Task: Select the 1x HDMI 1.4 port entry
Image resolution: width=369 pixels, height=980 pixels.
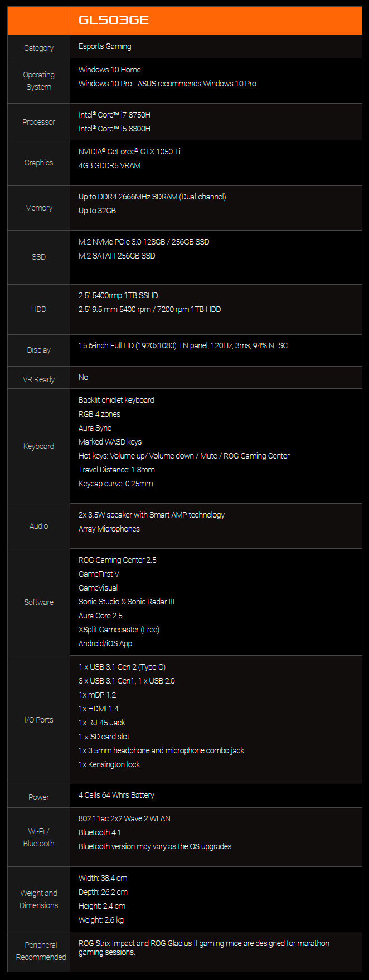Action: [x=98, y=709]
